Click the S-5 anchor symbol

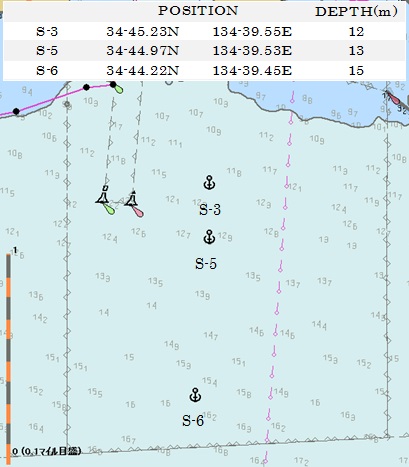(x=209, y=237)
